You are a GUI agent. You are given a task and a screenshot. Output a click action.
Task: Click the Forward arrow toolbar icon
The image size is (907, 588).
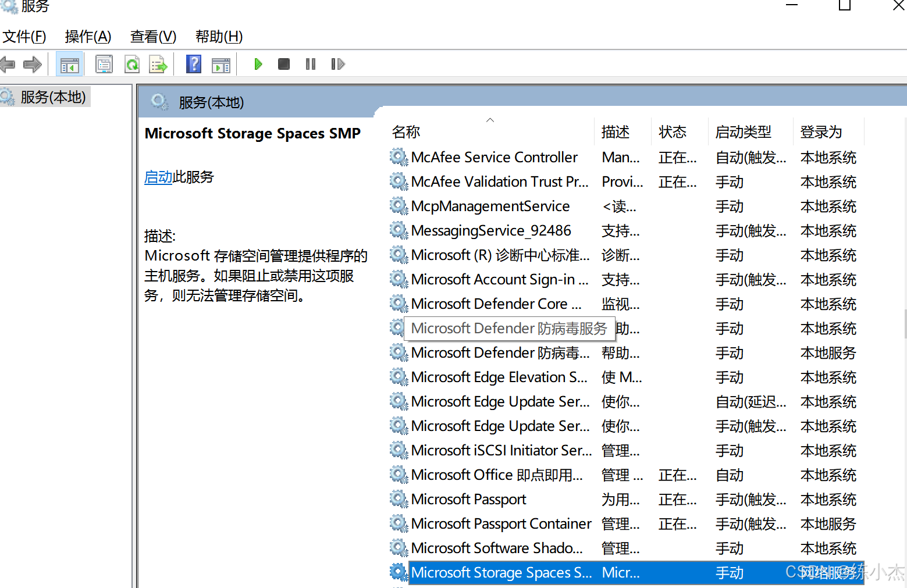[33, 64]
